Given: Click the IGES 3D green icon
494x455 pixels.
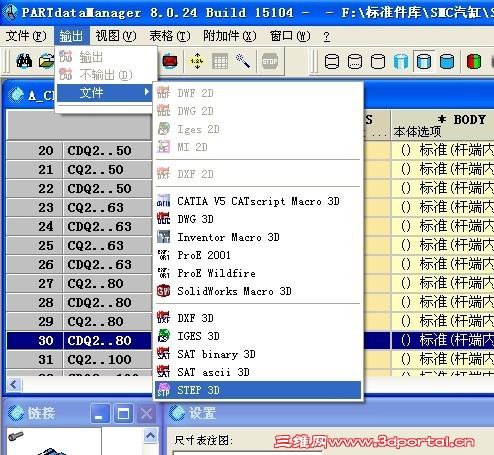Looking at the screenshot, I should click(x=163, y=336).
